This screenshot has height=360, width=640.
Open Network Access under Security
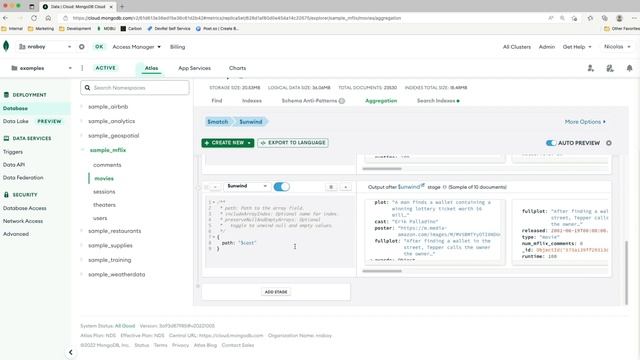pos(23,221)
